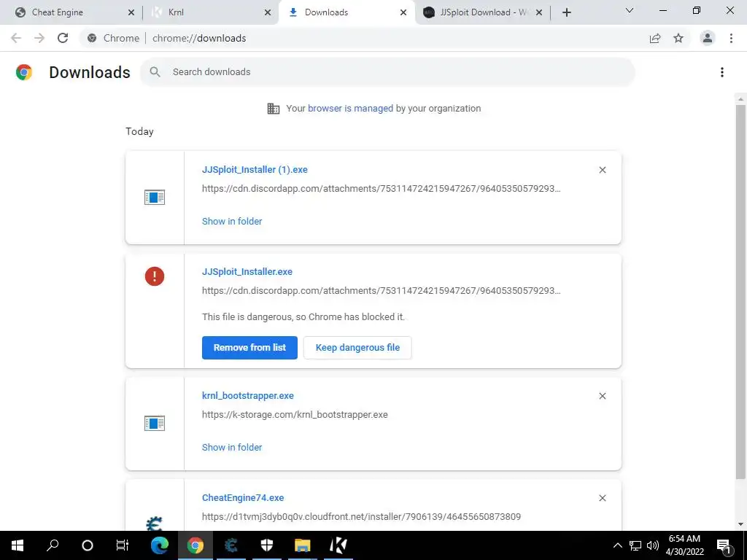
Task: Click the cloudfront.net CheatEngine download URL
Action: click(x=361, y=517)
